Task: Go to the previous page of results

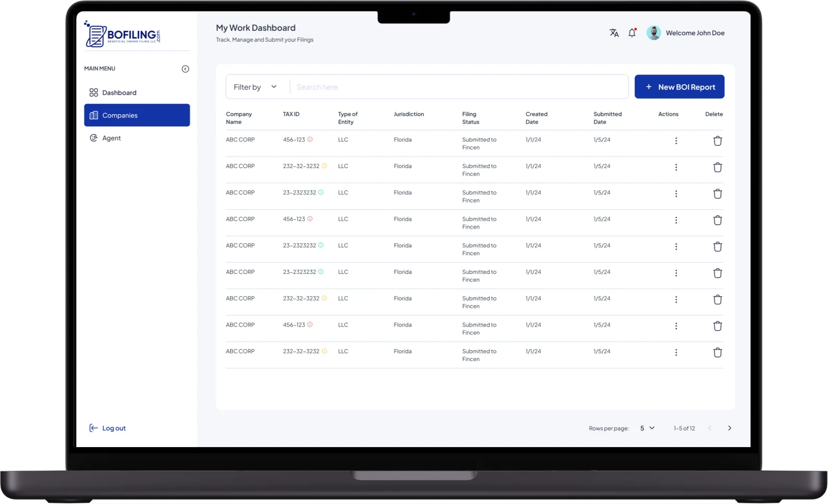Action: (x=710, y=428)
